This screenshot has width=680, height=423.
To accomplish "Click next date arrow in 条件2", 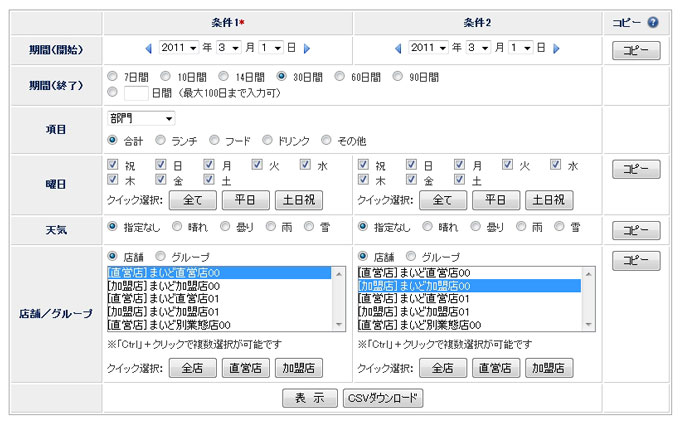I will click(556, 49).
